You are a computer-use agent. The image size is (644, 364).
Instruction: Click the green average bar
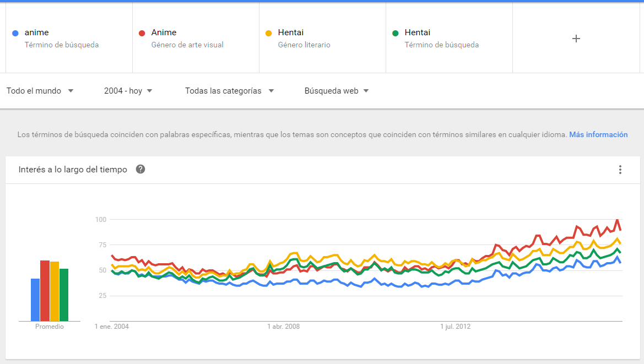[64, 295]
